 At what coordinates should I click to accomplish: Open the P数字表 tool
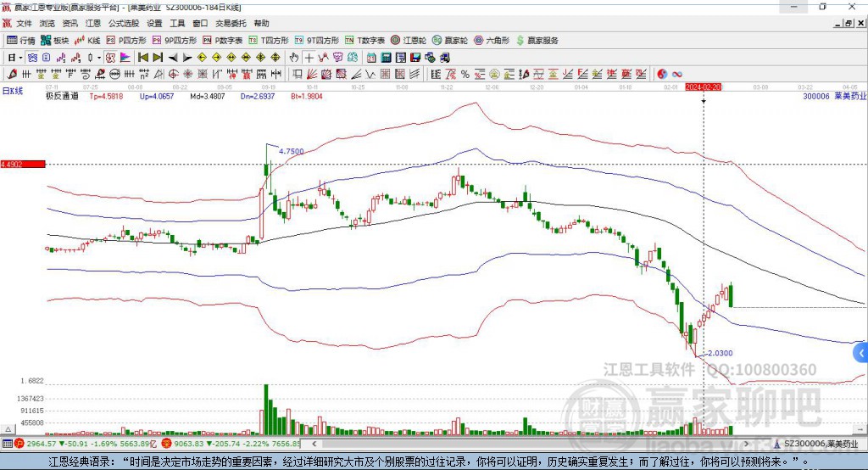223,41
